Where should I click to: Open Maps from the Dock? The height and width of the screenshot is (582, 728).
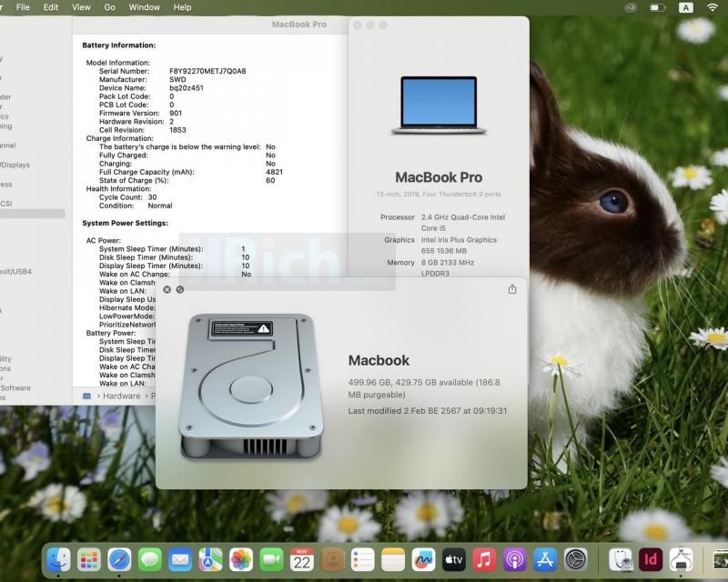[210, 560]
